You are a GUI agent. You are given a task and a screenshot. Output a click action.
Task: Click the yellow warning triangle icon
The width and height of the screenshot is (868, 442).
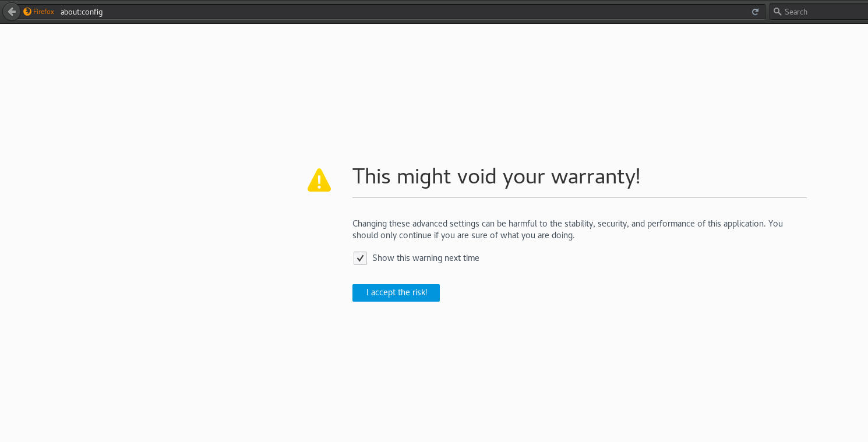click(319, 181)
